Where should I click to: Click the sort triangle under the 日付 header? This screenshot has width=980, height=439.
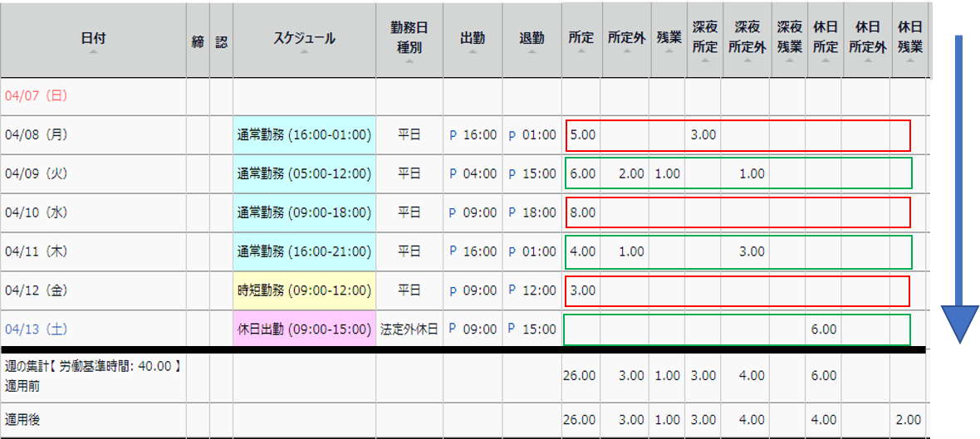[x=93, y=52]
